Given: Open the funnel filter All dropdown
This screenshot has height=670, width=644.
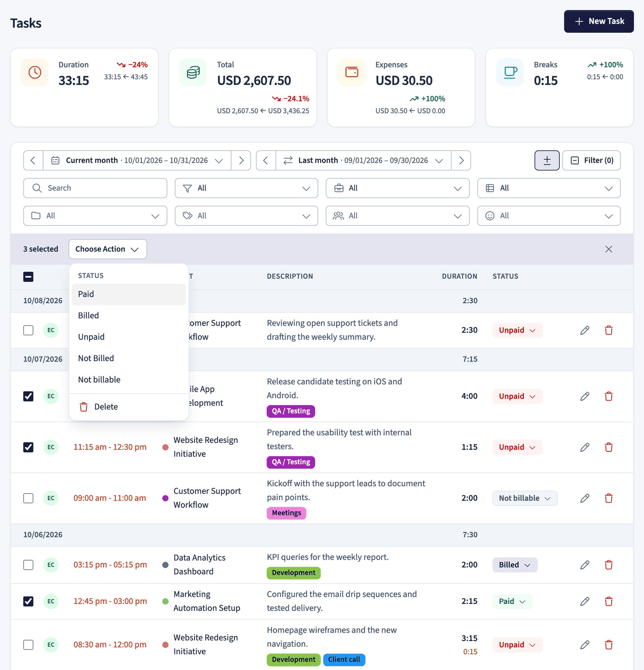Looking at the screenshot, I should [x=246, y=188].
